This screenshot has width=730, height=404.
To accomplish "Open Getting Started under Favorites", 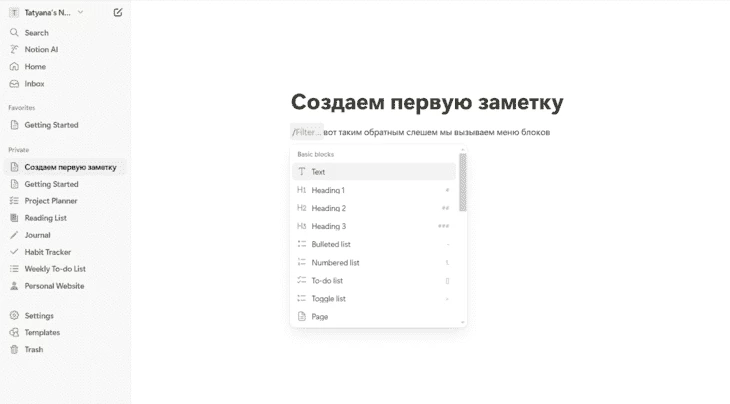I will 51,125.
